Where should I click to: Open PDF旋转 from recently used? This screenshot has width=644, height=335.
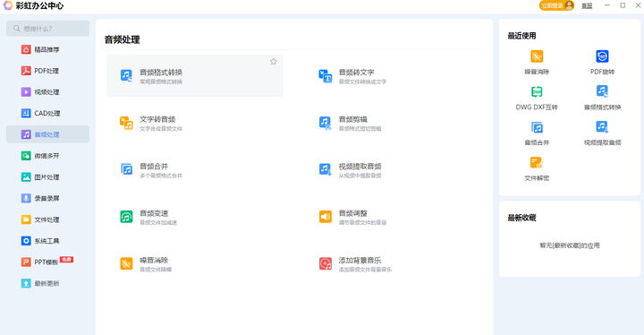pyautogui.click(x=602, y=62)
